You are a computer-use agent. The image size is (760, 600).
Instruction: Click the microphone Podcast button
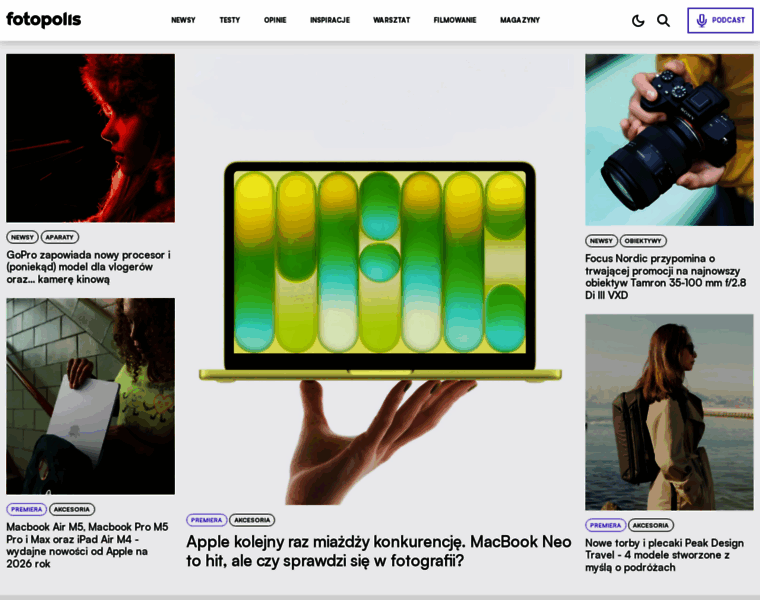[720, 20]
